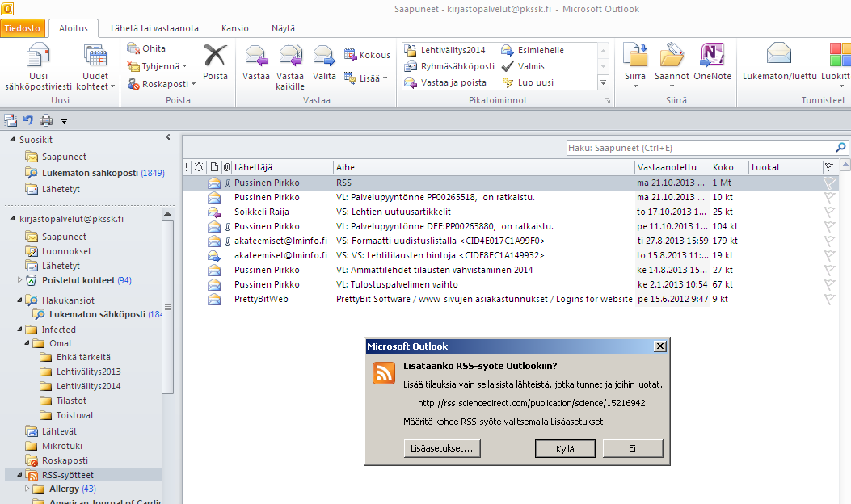Viewport: 851px width, 504px height.
Task: Collapse the Hakukansiot search folders
Action: 19,300
